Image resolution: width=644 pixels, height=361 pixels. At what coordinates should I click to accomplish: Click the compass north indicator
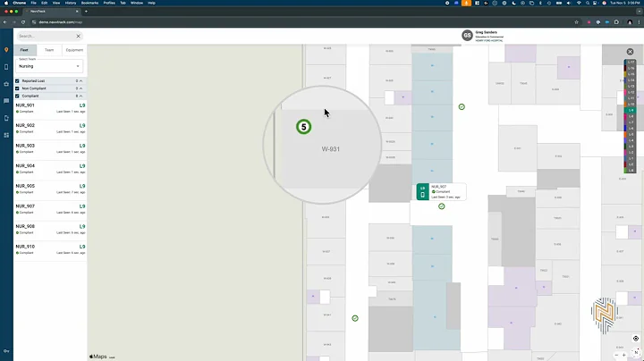point(636,353)
